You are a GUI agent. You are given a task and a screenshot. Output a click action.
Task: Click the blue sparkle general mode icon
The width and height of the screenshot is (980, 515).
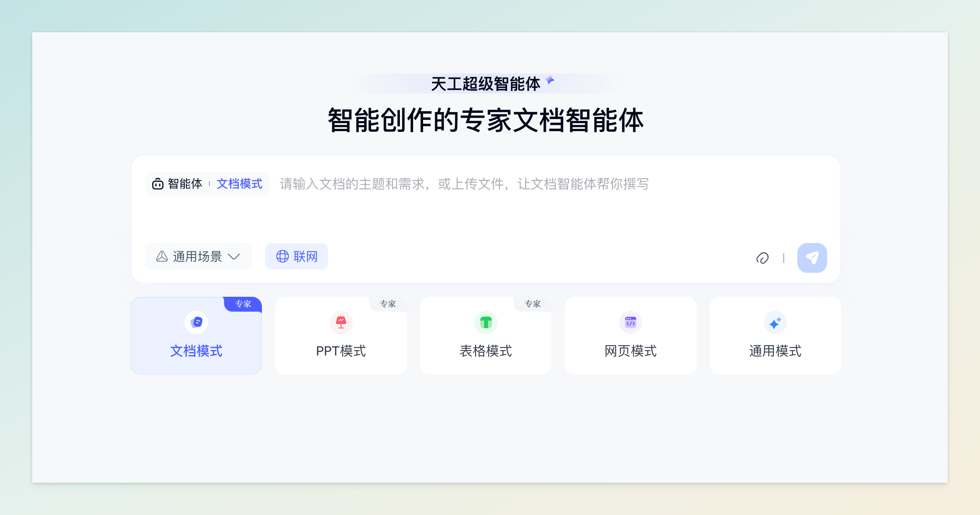coord(775,322)
